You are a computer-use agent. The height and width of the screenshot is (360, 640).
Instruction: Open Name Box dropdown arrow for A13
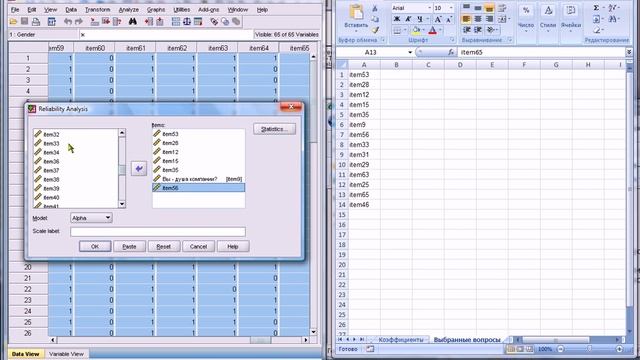click(410, 52)
